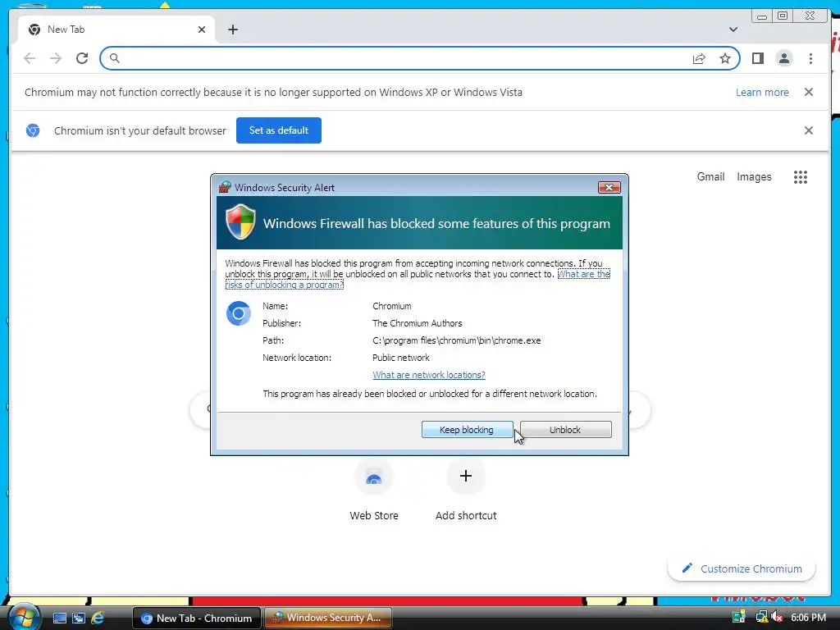Open a new tab with plus button

232,30
